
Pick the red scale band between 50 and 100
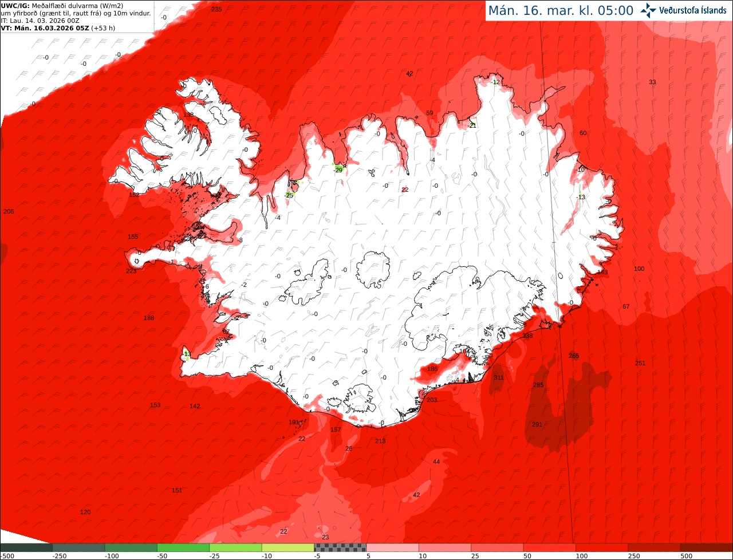click(x=550, y=547)
